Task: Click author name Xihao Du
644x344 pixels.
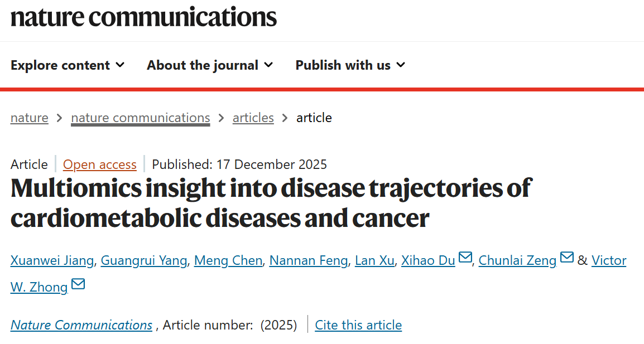Action: click(x=428, y=260)
